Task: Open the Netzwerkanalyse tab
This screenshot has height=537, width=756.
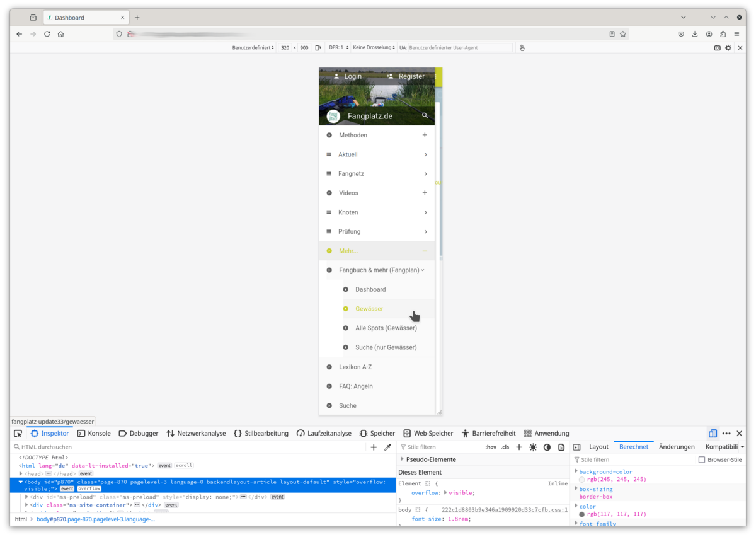Action: (x=196, y=434)
